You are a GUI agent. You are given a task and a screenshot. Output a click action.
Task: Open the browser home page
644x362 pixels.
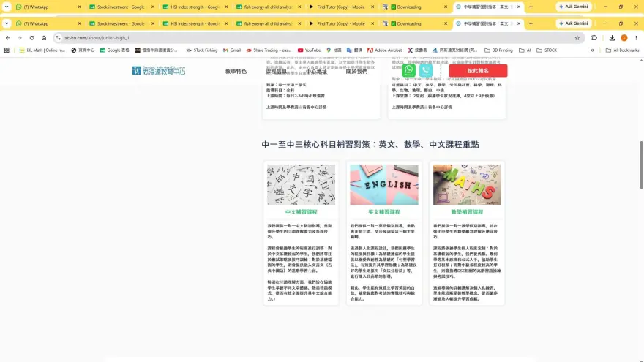pyautogui.click(x=44, y=38)
